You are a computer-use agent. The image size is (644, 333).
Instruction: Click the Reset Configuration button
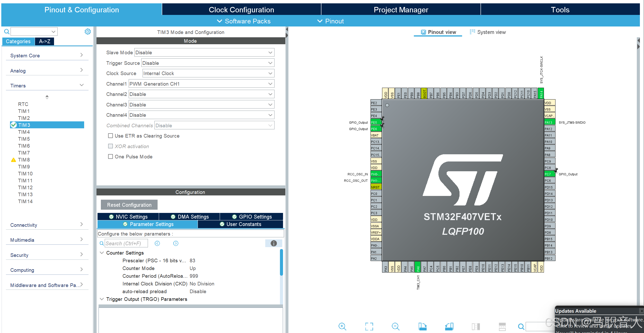point(129,205)
